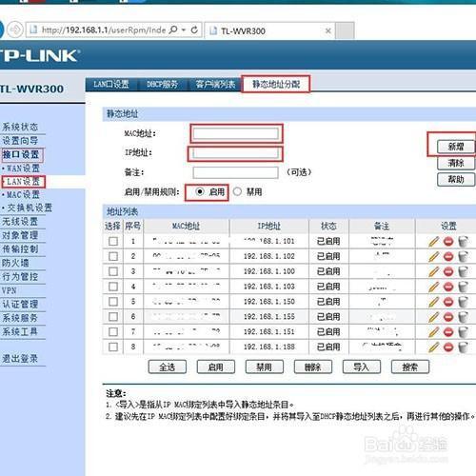Click the 新增 button
Viewport: 476px width, 476px height.
tap(456, 147)
